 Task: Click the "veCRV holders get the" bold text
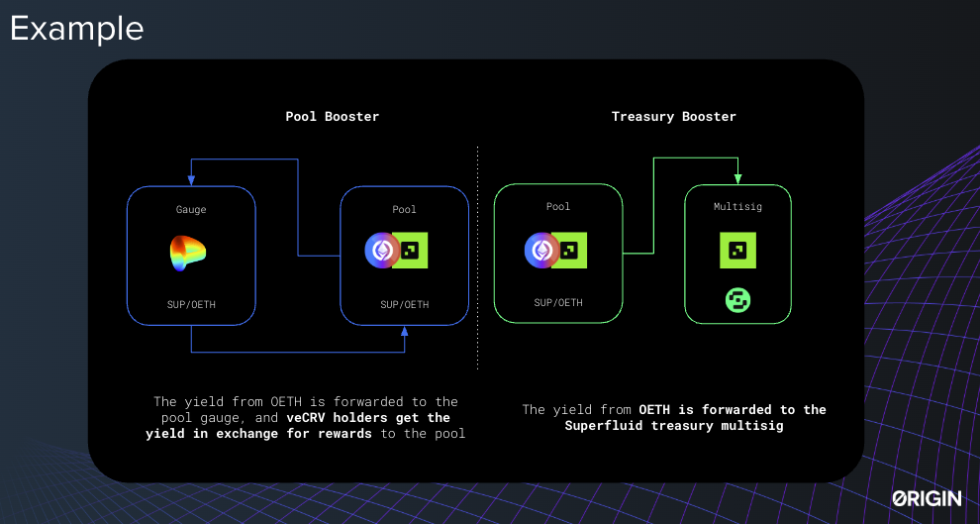tap(369, 418)
